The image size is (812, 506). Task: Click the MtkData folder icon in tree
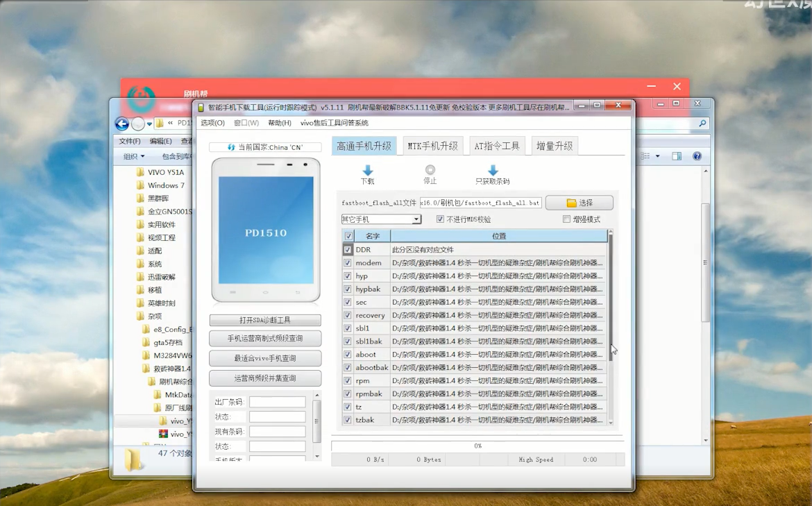[158, 395]
